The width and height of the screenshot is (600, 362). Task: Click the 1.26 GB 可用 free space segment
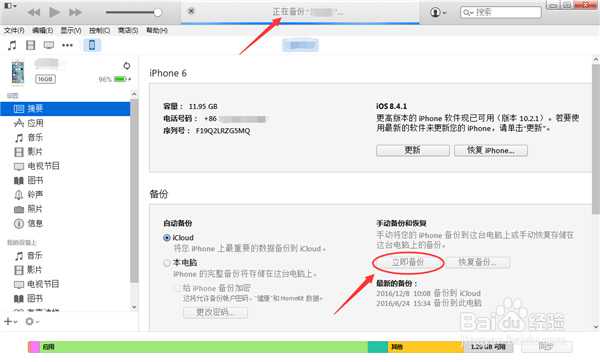pos(488,347)
